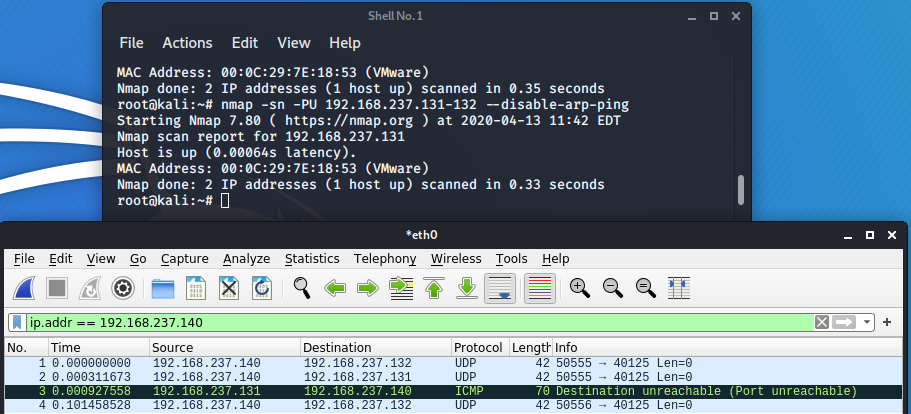Click into the ip.addr display filter field
The height and width of the screenshot is (414, 911).
[418, 322]
